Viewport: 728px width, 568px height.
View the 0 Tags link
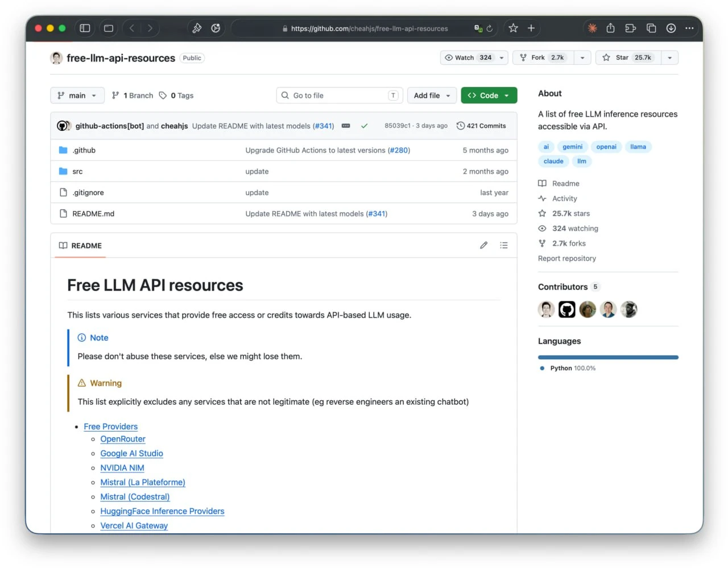pyautogui.click(x=176, y=96)
